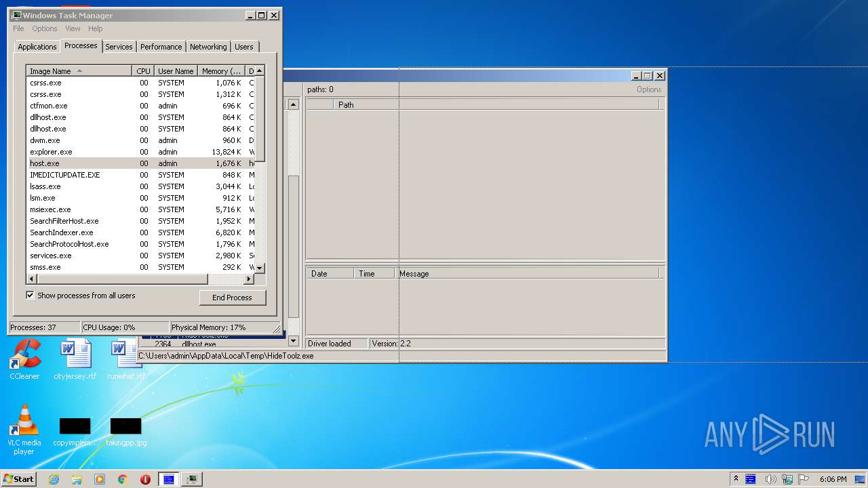Switch to the Applications tab
Image resolution: width=868 pixels, height=488 pixels.
37,47
